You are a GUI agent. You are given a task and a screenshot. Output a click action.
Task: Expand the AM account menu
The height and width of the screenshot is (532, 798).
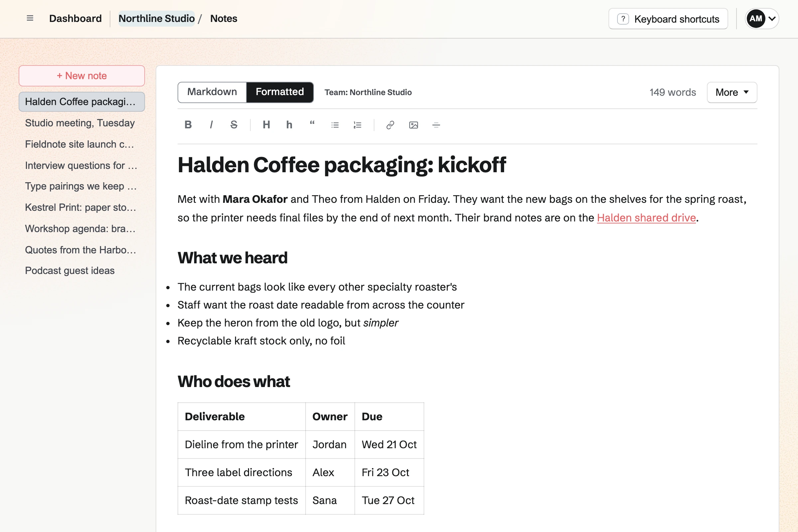(x=762, y=19)
